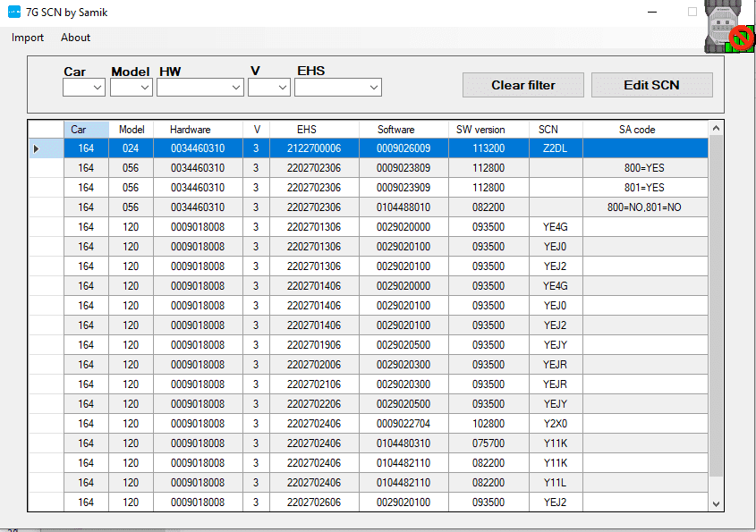Click the current row arrow indicator
Image resolution: width=756 pixels, height=532 pixels.
pos(36,148)
